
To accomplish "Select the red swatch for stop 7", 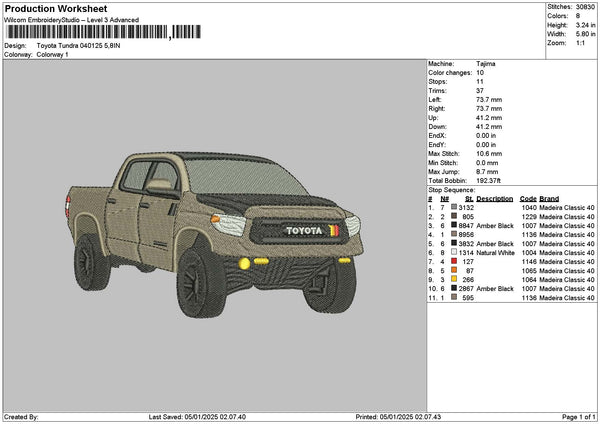I will pyautogui.click(x=454, y=261).
